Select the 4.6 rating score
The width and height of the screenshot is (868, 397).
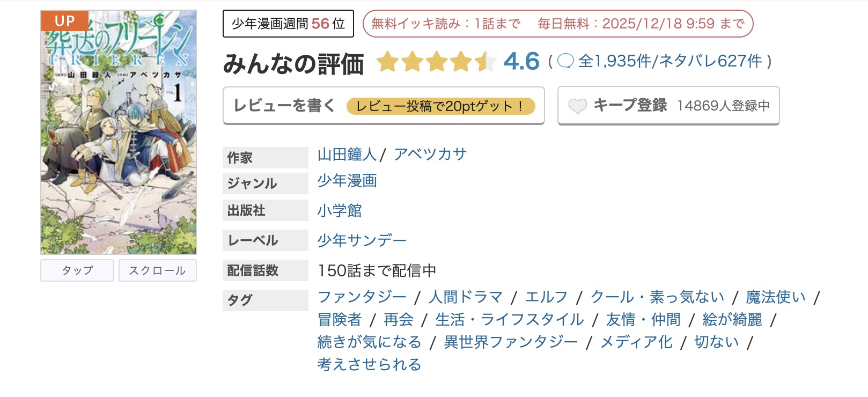518,62
